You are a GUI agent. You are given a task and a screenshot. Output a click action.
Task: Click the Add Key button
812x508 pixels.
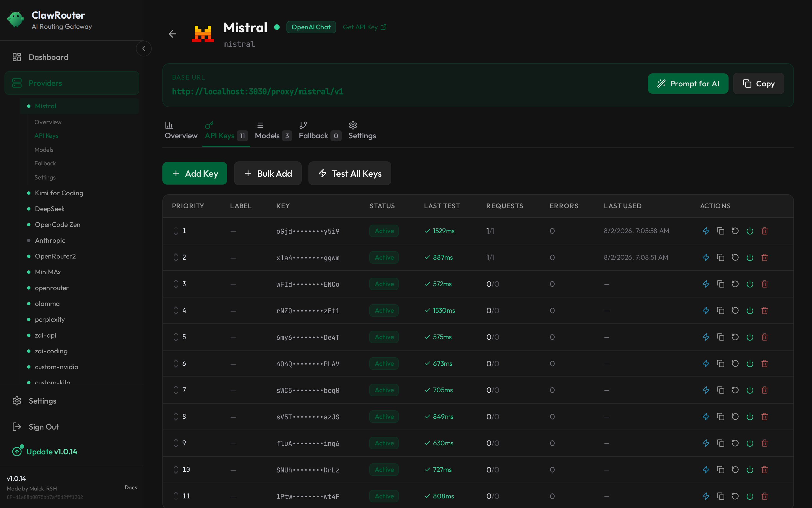click(195, 173)
